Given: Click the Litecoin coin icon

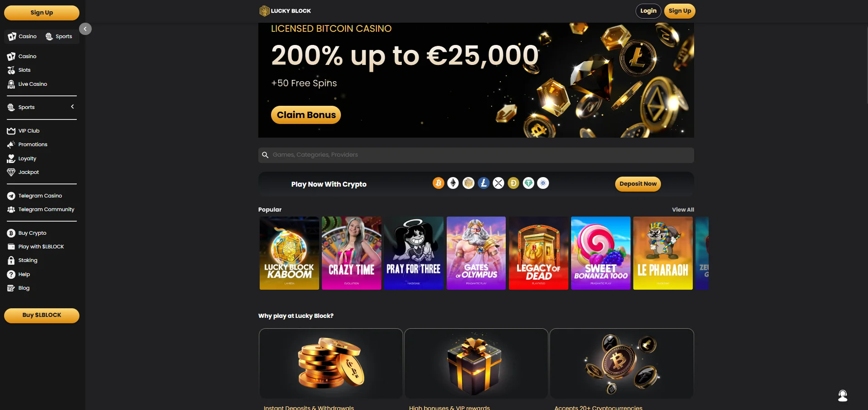Looking at the screenshot, I should click(483, 183).
